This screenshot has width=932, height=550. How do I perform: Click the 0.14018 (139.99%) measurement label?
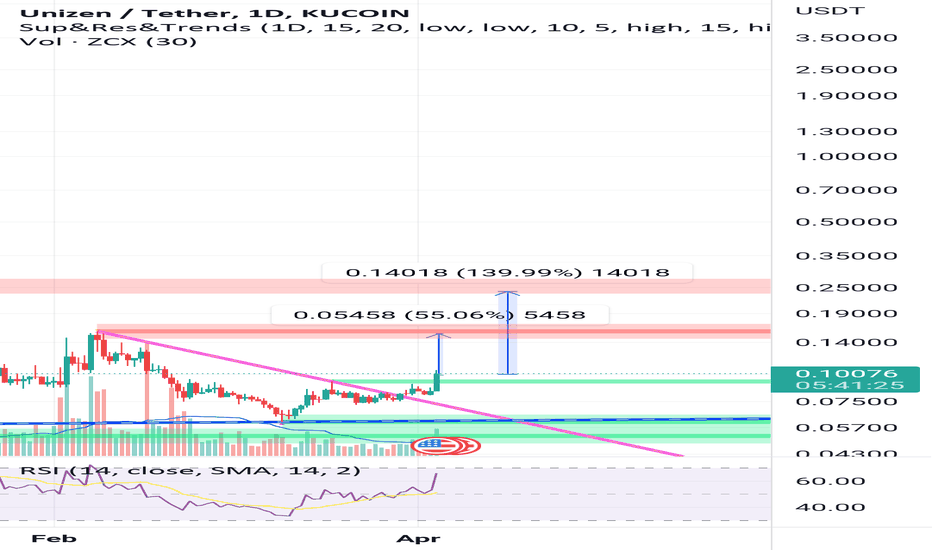[508, 273]
